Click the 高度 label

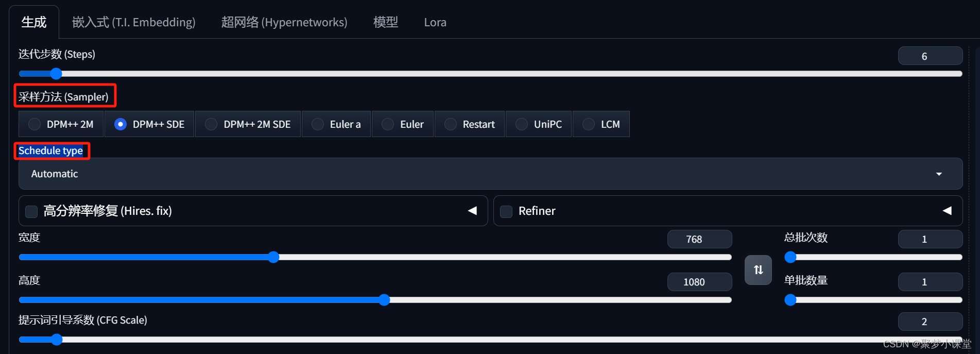29,280
